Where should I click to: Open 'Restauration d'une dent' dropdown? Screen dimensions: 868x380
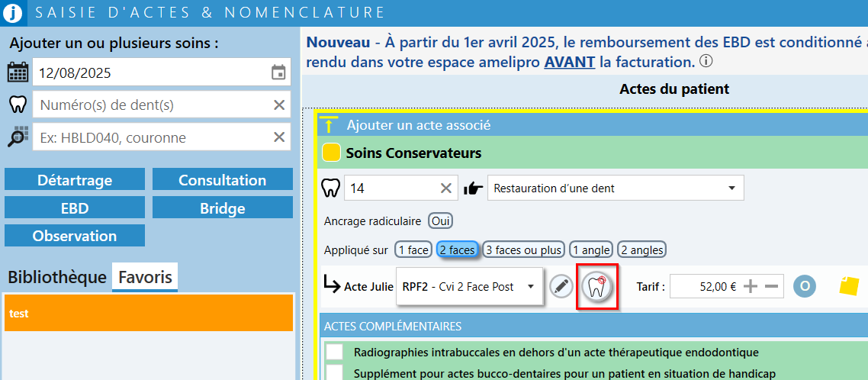coord(616,188)
